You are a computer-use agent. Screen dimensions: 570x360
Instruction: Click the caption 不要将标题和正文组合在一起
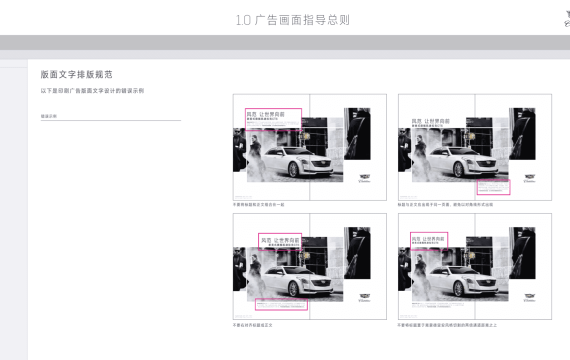pos(258,205)
